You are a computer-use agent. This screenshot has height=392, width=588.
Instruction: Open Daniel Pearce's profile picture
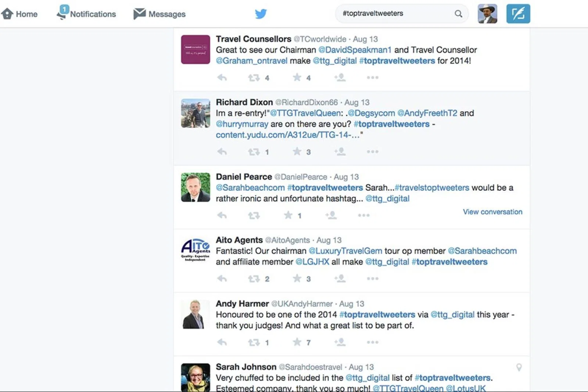[x=196, y=187]
